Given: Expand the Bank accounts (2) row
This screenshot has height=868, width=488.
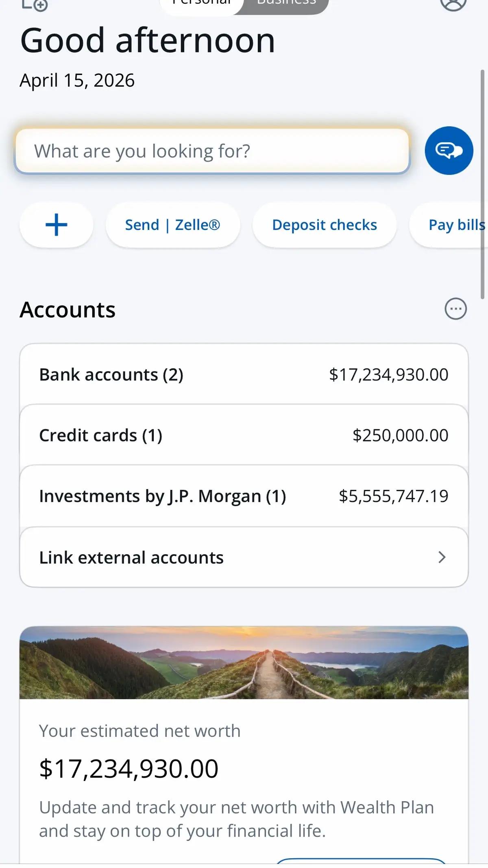Looking at the screenshot, I should [x=244, y=374].
